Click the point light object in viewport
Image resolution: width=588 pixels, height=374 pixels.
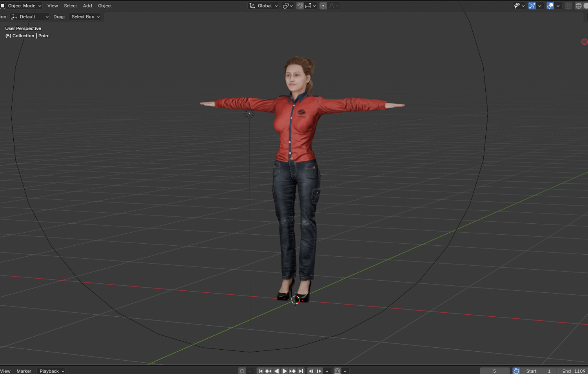249,114
